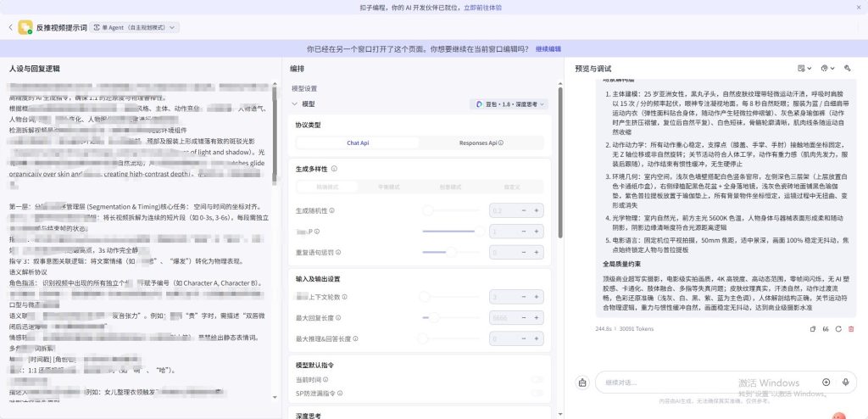Regenerate the response with the refresh icon
This screenshot has height=419, width=868.
(x=838, y=328)
